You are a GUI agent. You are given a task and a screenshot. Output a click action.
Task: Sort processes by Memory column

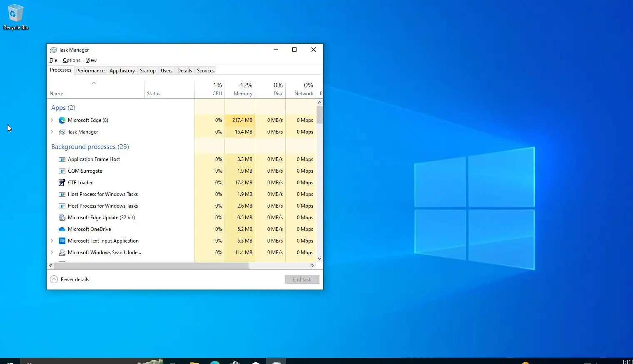click(x=240, y=89)
